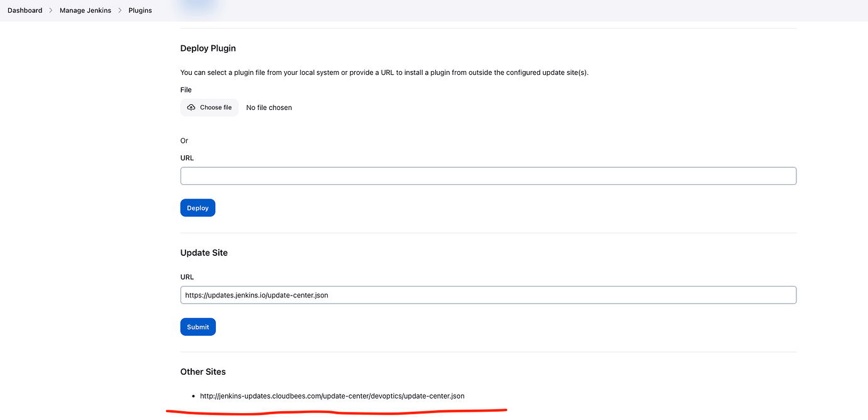The width and height of the screenshot is (868, 420).
Task: Click the Deploy button
Action: 198,208
